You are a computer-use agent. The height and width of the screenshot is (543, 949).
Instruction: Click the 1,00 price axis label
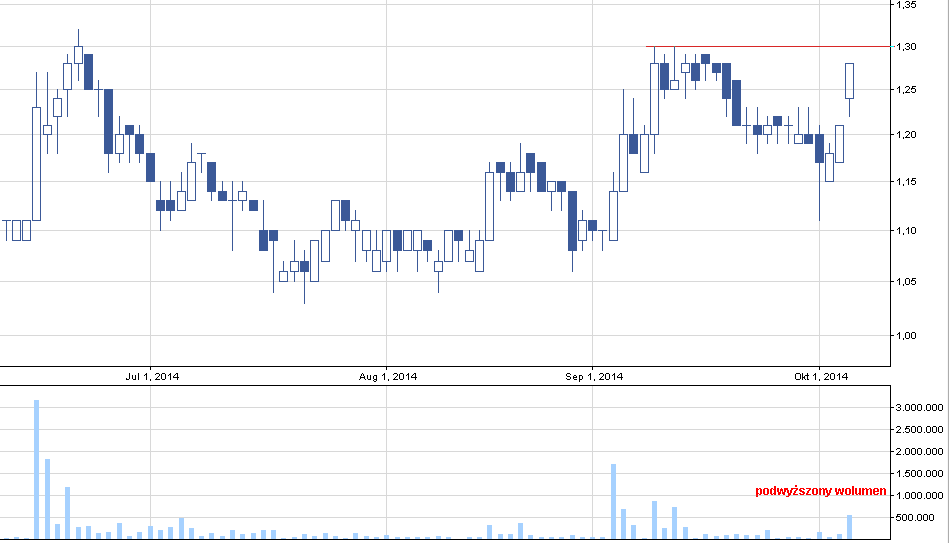pyautogui.click(x=905, y=336)
